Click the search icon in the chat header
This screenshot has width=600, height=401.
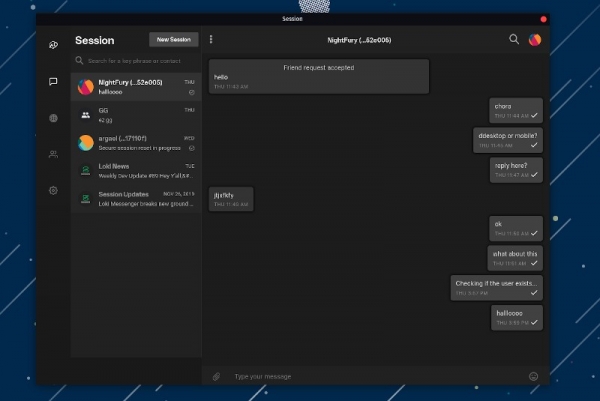coord(514,40)
